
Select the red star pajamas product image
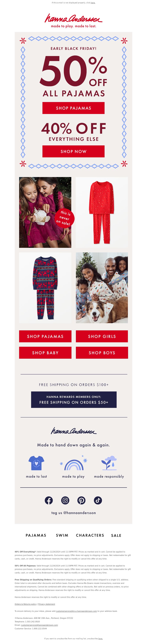[102, 213]
